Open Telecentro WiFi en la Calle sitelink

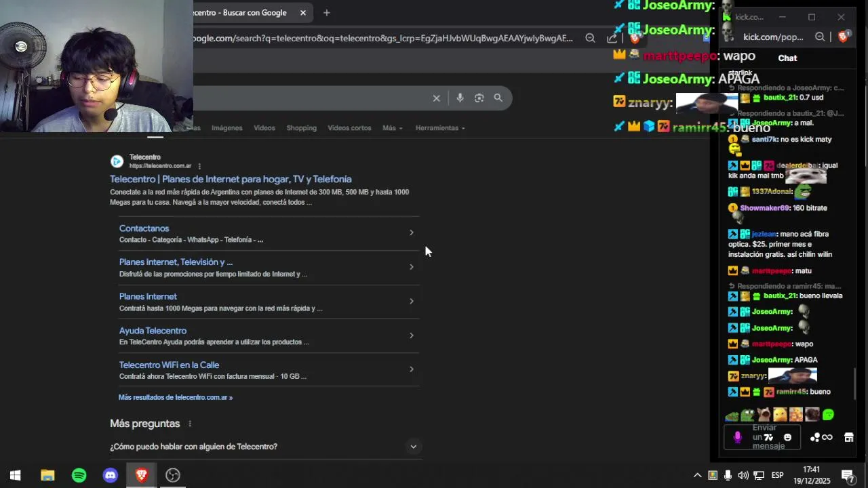tap(169, 365)
